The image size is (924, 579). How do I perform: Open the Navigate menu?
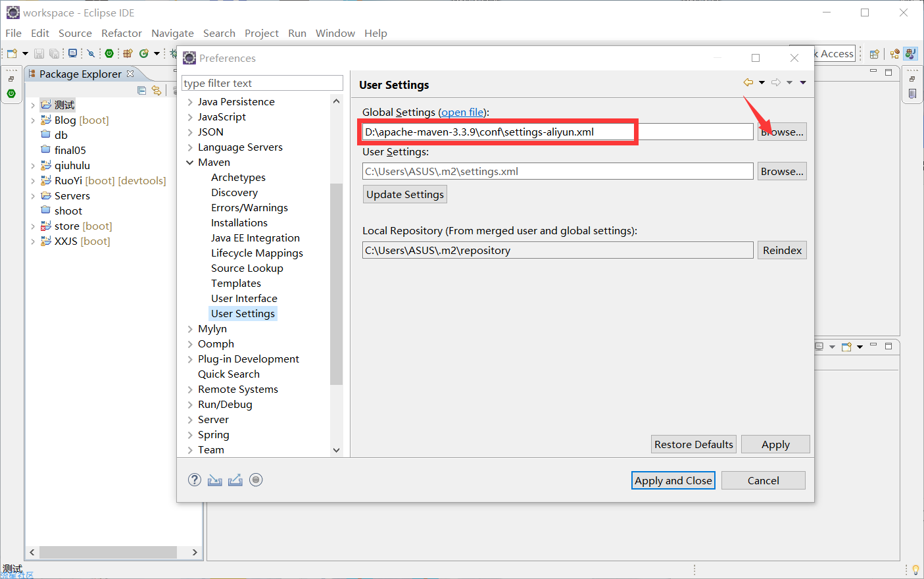(172, 33)
